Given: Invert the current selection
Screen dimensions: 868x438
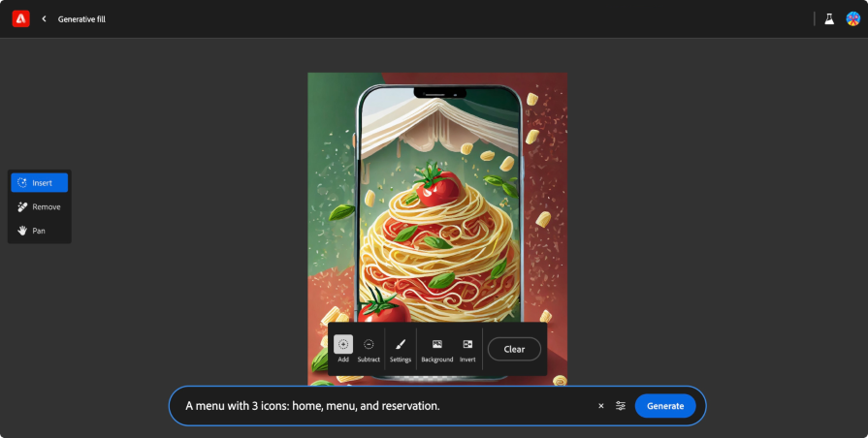Looking at the screenshot, I should tap(467, 349).
